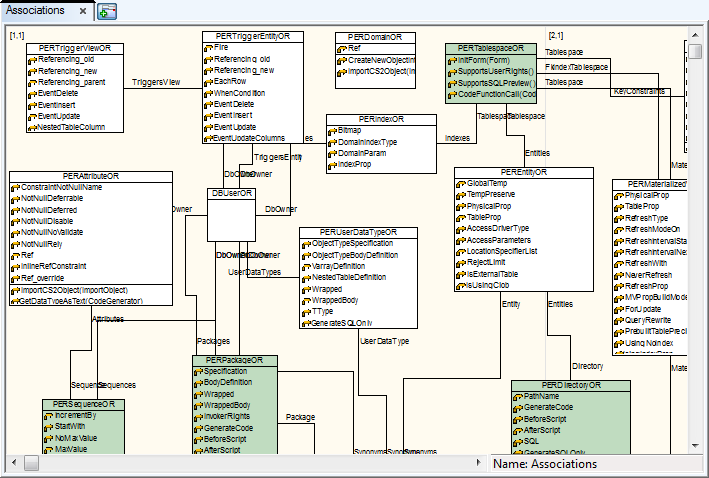Click the icon beside ConstraintNotNullName
709x478 pixels.
(16, 188)
